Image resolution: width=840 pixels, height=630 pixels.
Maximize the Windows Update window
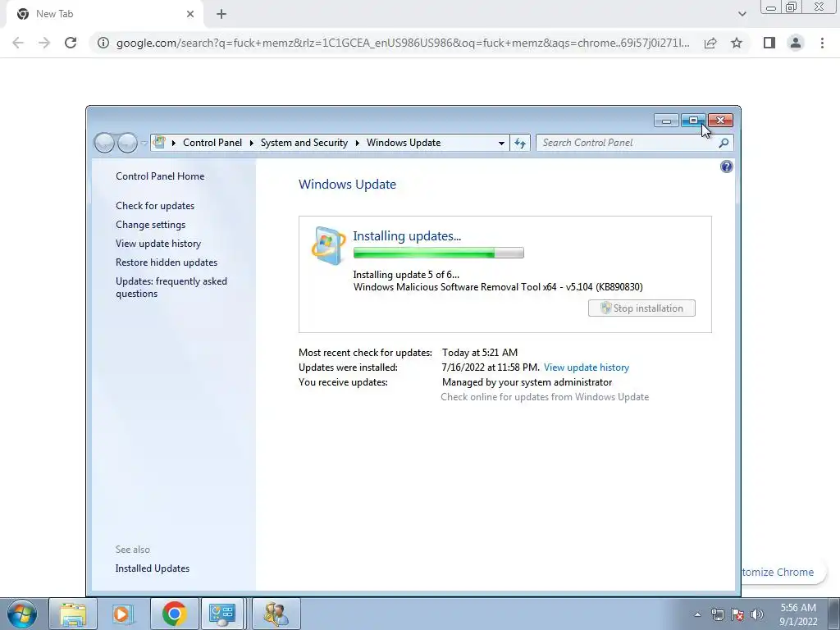point(693,121)
